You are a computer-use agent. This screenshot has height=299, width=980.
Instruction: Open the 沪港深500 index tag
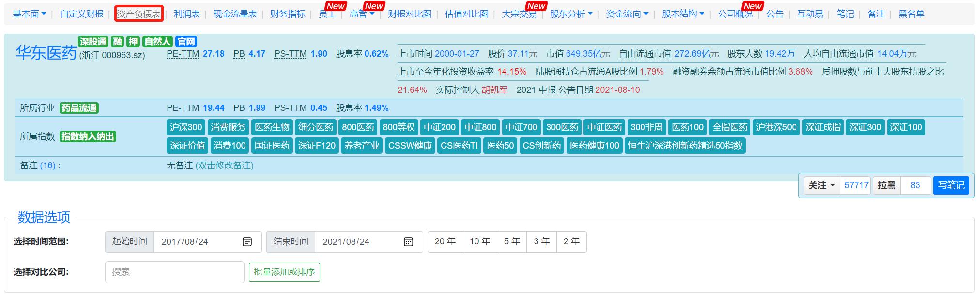click(x=776, y=127)
